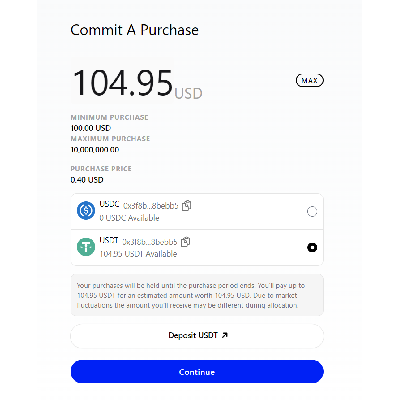Viewport: 400px width, 400px height.
Task: Copy the USDT wallet address
Action: (x=185, y=242)
